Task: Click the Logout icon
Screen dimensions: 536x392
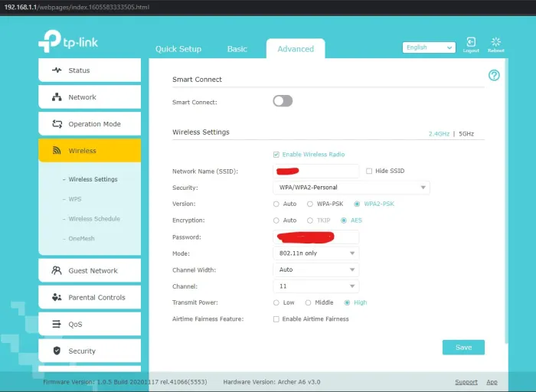Action: [x=471, y=43]
